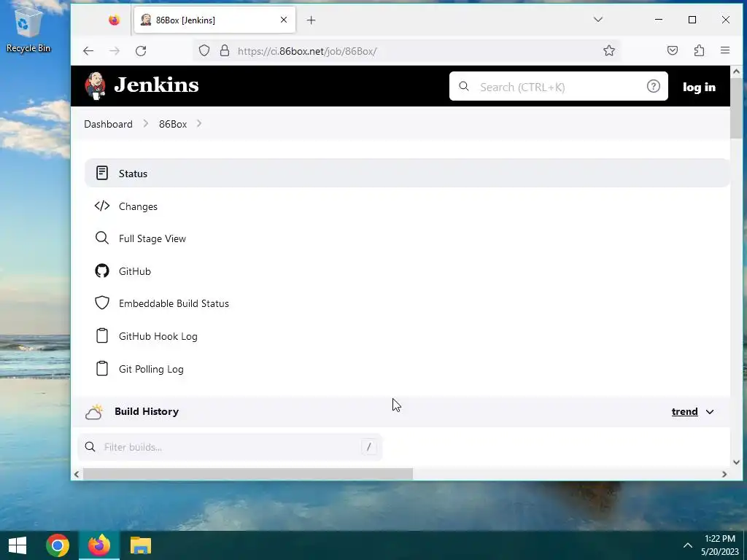Click the Status document icon

tap(102, 173)
